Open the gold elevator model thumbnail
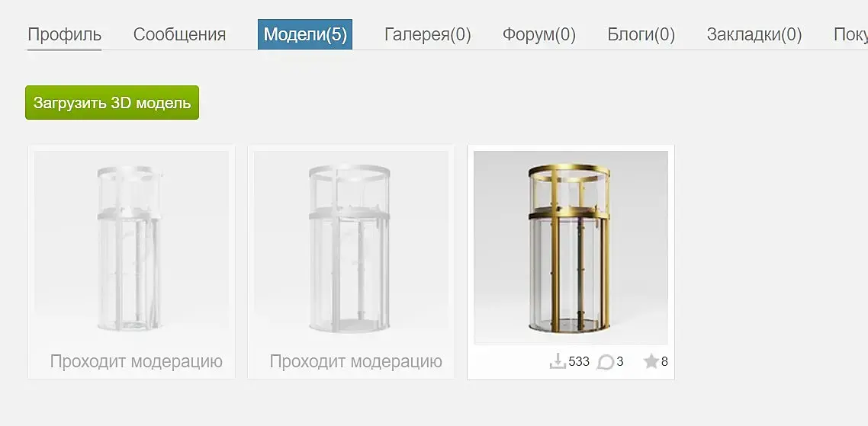Viewport: 868px width, 426px height. (571, 248)
